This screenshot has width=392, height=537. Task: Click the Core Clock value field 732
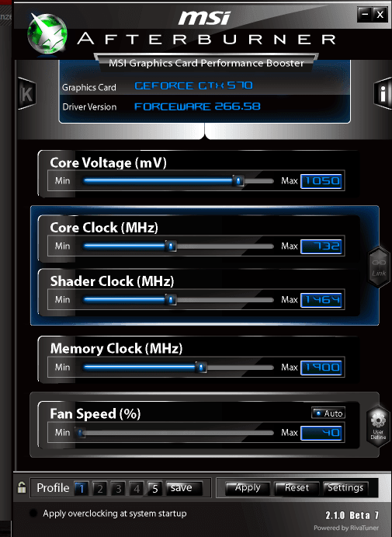click(x=321, y=246)
